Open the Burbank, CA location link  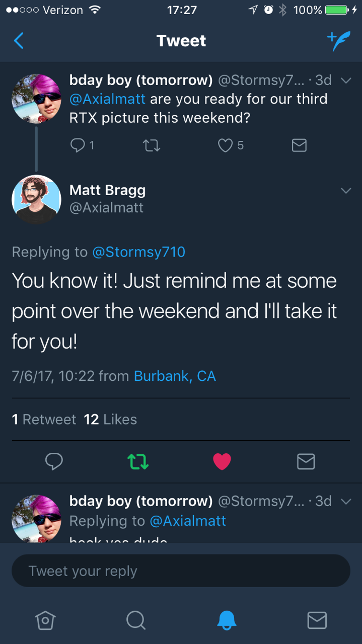pos(175,376)
